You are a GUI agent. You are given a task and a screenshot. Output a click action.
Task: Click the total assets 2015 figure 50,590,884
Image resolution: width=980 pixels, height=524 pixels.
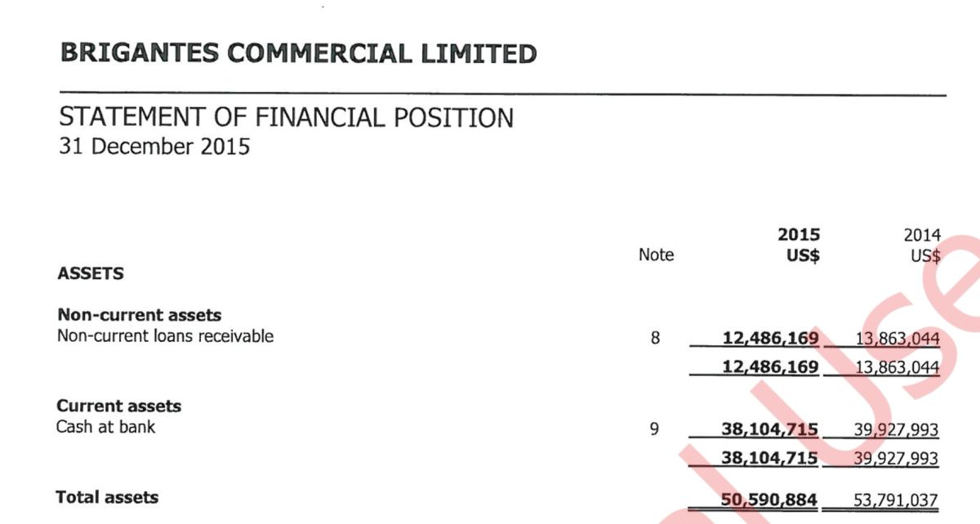[x=770, y=500]
